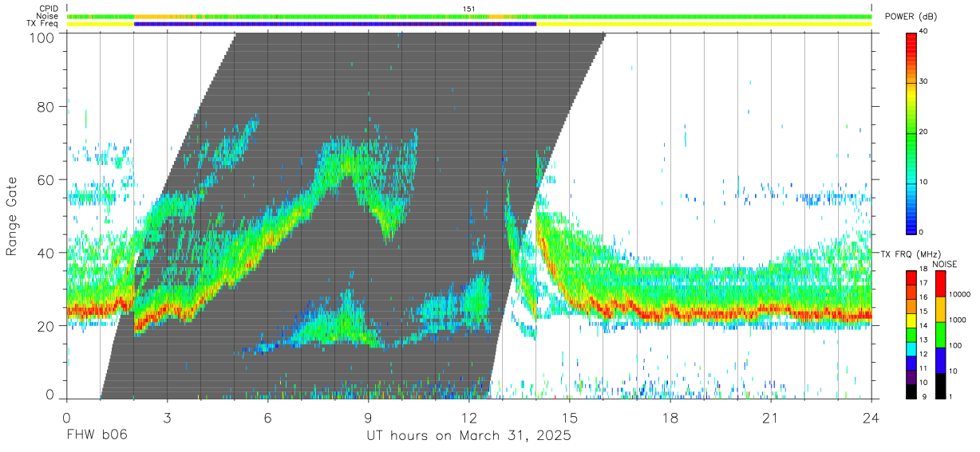Click the 'Range Gate' axis title
Viewport: 980px width, 452px height.
click(x=12, y=217)
